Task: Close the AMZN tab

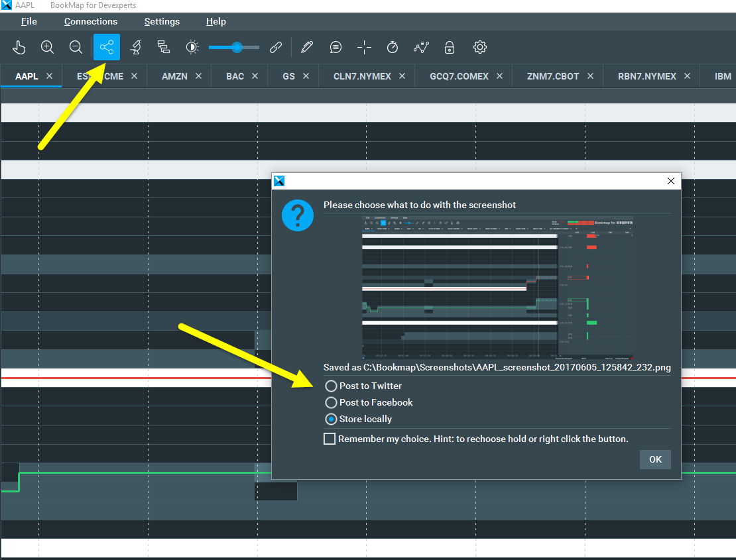Action: (198, 76)
